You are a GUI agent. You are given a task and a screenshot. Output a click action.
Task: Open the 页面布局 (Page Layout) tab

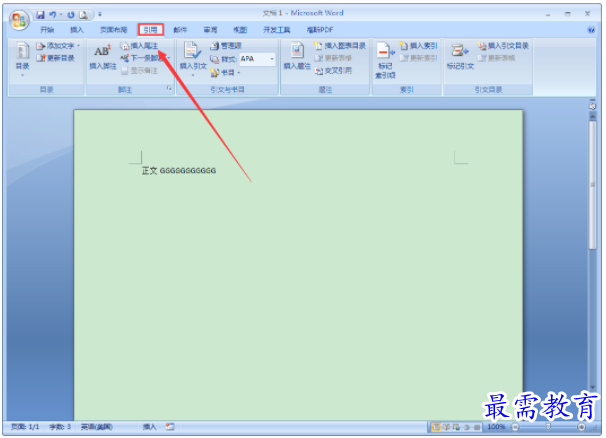pos(113,30)
